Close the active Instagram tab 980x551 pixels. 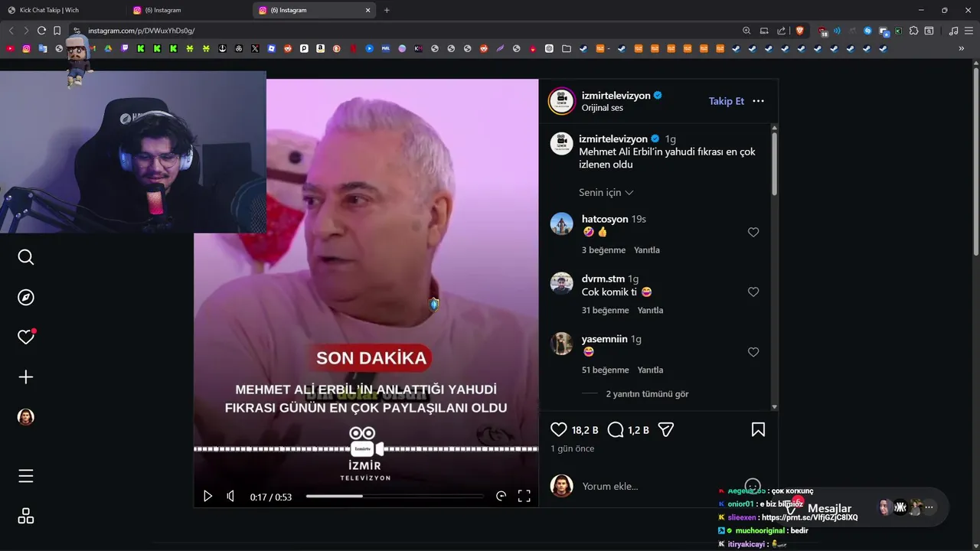point(367,10)
